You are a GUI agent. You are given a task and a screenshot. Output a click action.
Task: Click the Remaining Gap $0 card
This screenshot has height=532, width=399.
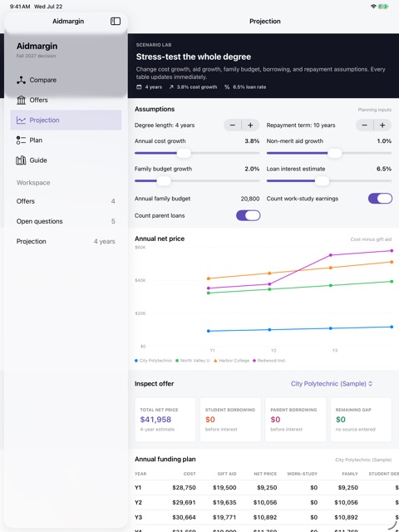[361, 420]
